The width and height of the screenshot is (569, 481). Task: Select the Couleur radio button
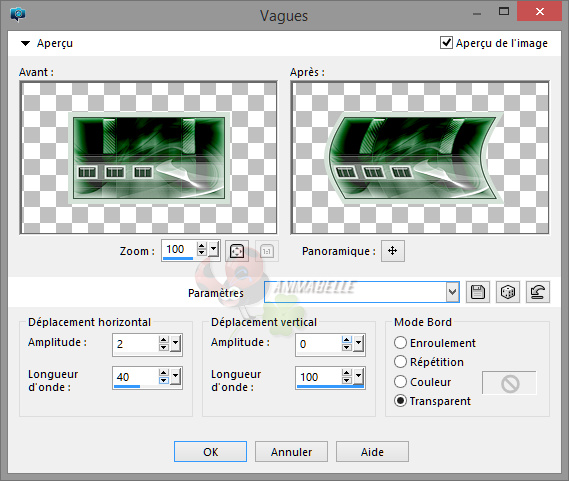coord(400,382)
